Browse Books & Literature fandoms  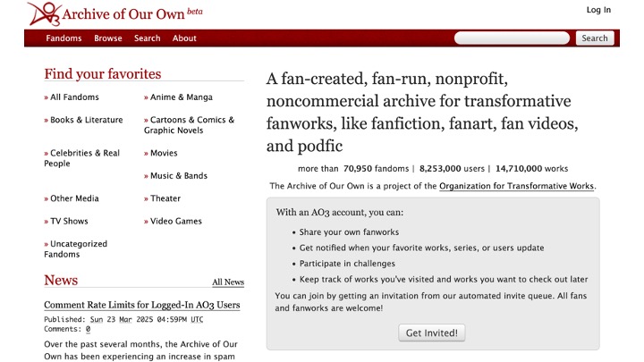(86, 120)
